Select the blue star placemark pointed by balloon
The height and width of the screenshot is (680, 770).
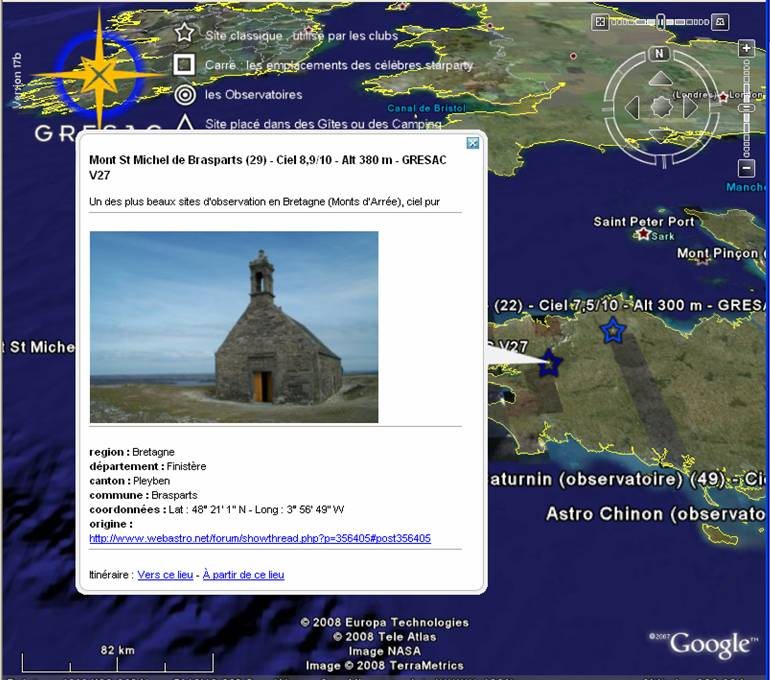click(x=550, y=363)
